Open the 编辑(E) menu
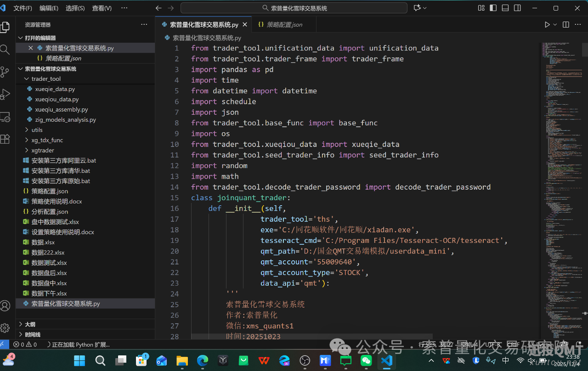 click(x=49, y=8)
